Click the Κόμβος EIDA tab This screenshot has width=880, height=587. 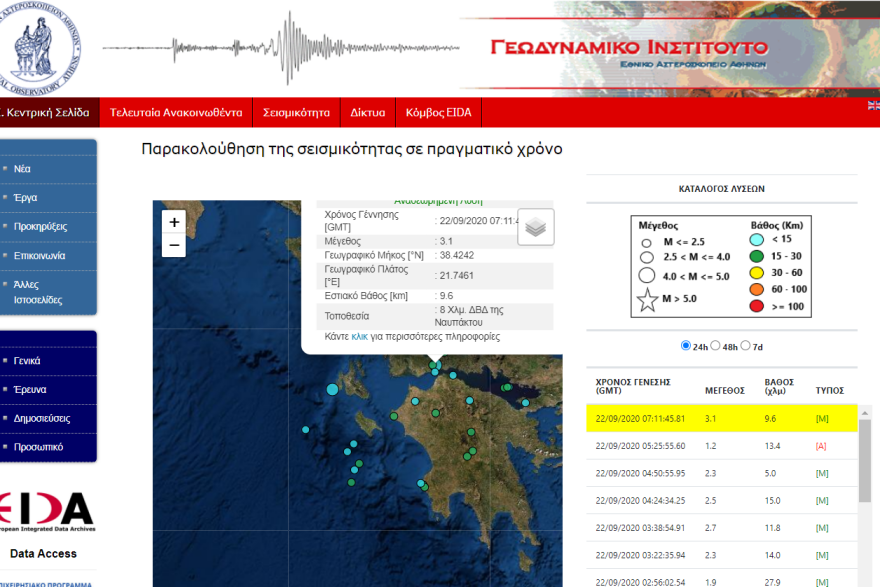point(439,113)
